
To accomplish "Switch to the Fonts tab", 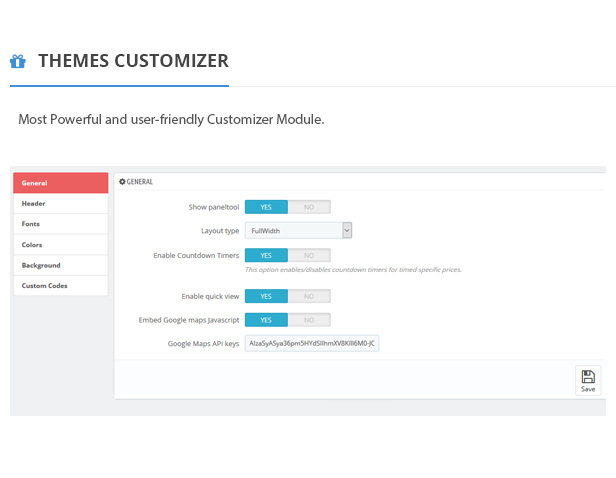I will pos(61,224).
